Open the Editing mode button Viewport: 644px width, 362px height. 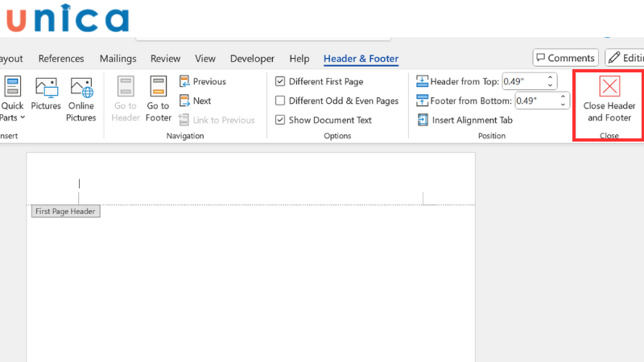(625, 58)
